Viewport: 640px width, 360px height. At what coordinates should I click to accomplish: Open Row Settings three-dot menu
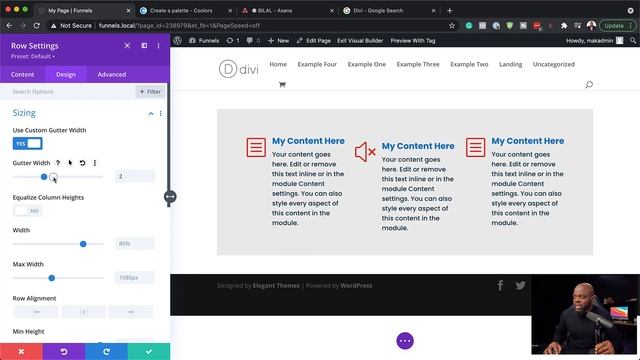158,46
